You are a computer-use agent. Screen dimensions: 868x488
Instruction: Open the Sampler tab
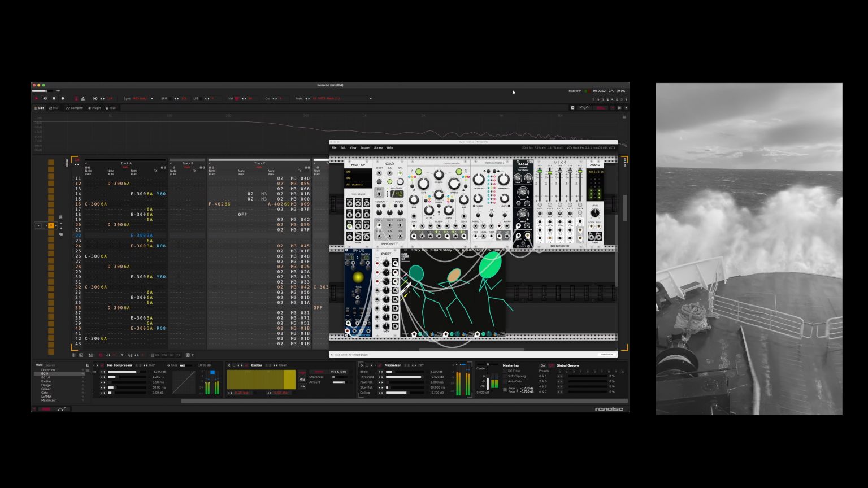(x=74, y=108)
